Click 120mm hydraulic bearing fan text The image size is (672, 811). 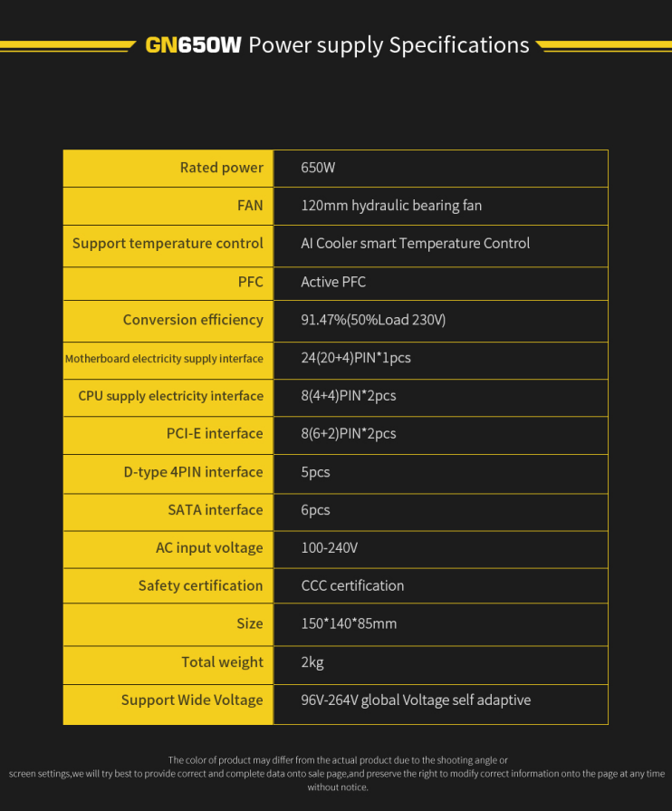coord(391,206)
